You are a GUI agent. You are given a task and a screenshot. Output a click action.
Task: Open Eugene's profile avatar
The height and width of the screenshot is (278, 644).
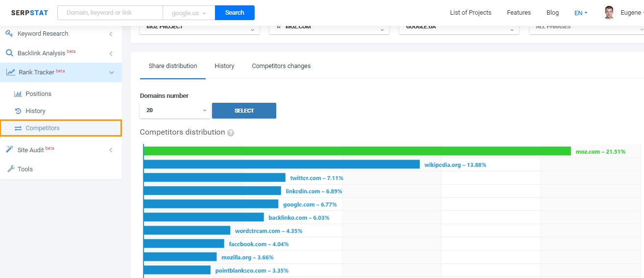[x=609, y=13]
